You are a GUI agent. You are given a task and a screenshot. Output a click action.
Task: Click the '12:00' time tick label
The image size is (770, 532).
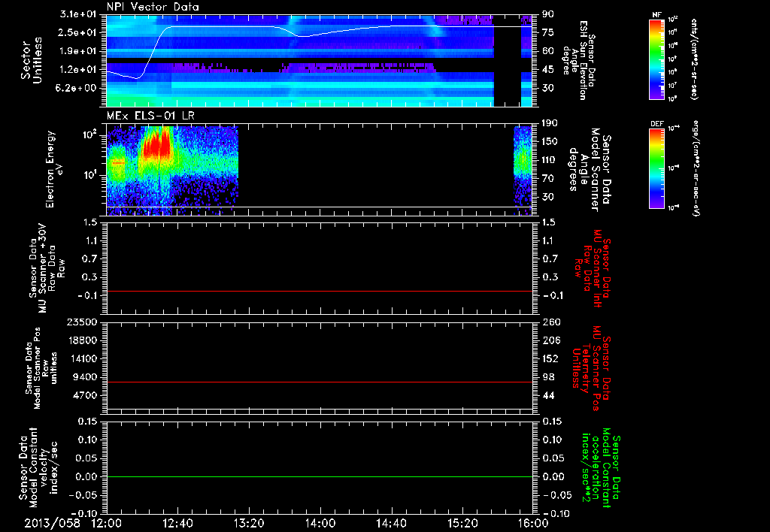point(107,523)
